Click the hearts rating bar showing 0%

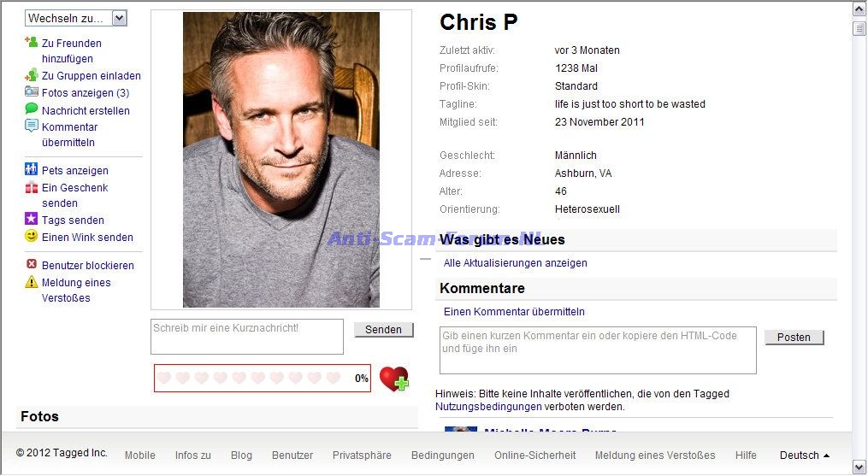point(263,379)
